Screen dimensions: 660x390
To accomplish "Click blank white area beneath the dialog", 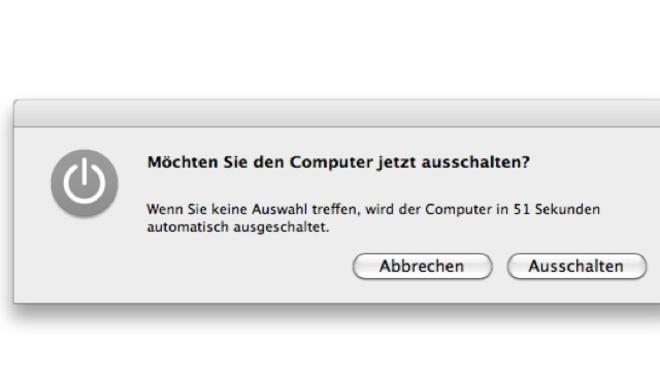I will [330, 358].
